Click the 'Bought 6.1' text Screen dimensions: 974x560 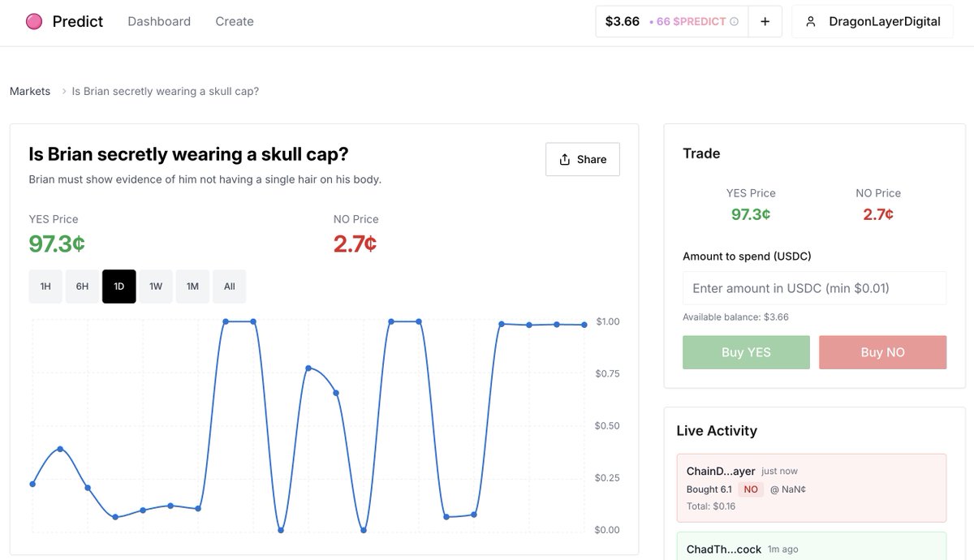(x=709, y=489)
